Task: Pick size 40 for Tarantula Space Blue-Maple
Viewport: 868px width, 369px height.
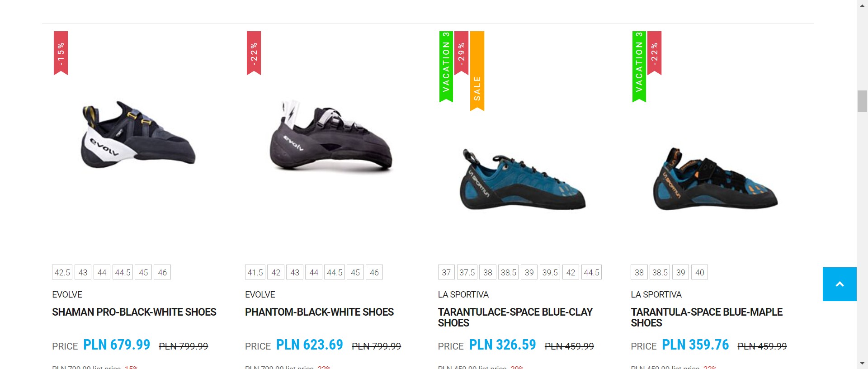Action: coord(699,272)
